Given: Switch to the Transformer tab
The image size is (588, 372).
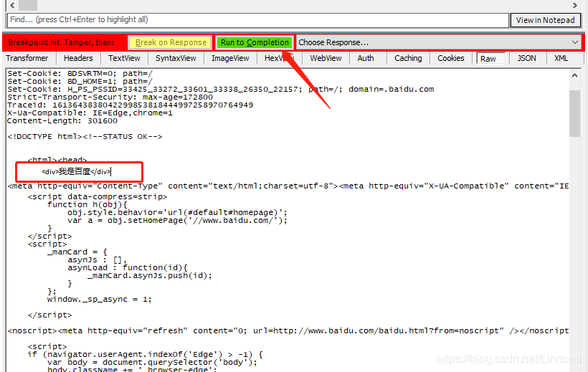Looking at the screenshot, I should pyautogui.click(x=27, y=58).
